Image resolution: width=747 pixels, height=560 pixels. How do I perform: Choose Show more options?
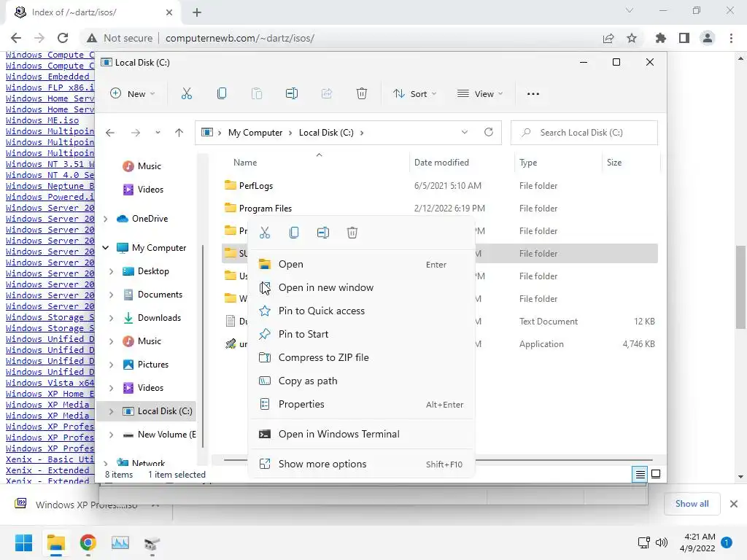(x=362, y=464)
